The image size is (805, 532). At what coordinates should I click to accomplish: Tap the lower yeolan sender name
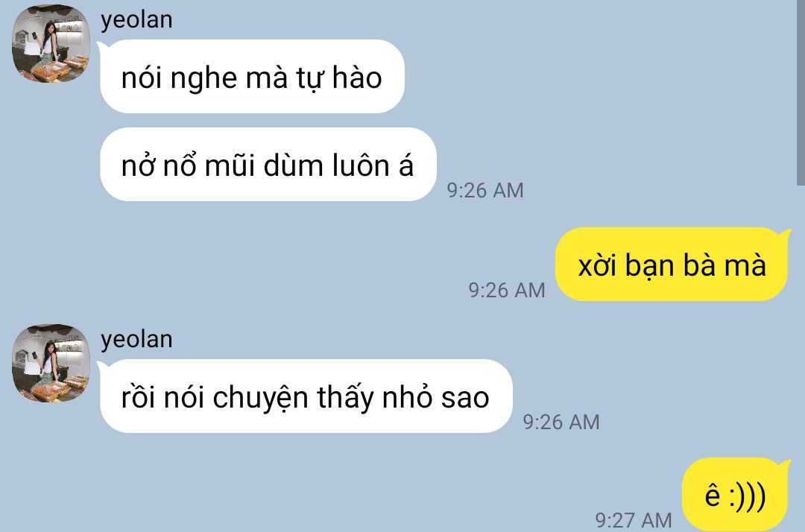point(136,340)
